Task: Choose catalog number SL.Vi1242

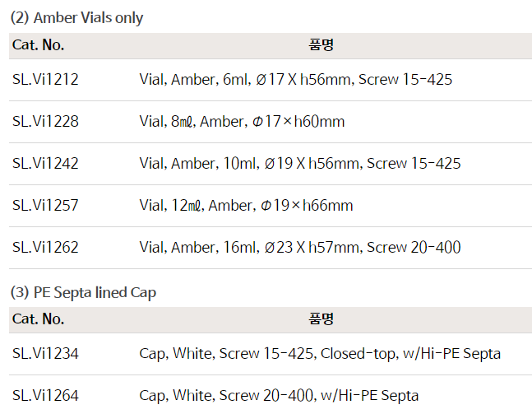Action: tap(45, 163)
